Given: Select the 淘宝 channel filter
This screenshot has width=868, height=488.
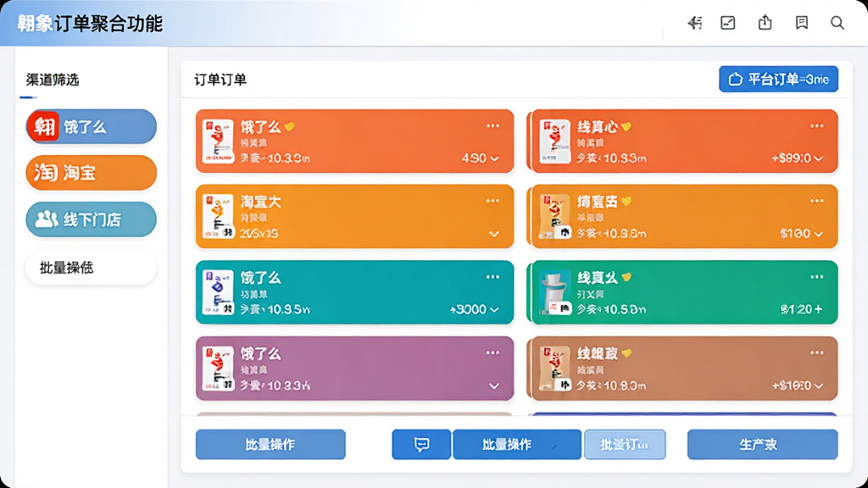Looking at the screenshot, I should point(92,173).
